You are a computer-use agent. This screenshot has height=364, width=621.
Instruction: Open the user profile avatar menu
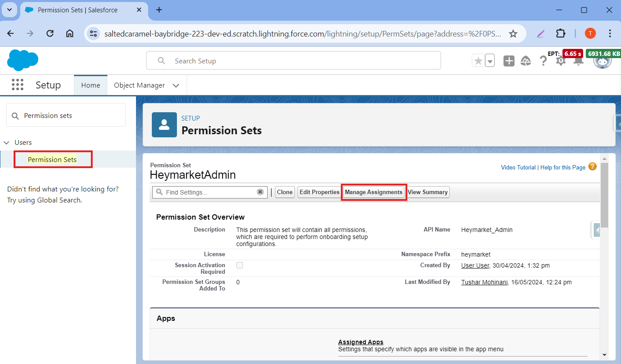[x=602, y=61]
